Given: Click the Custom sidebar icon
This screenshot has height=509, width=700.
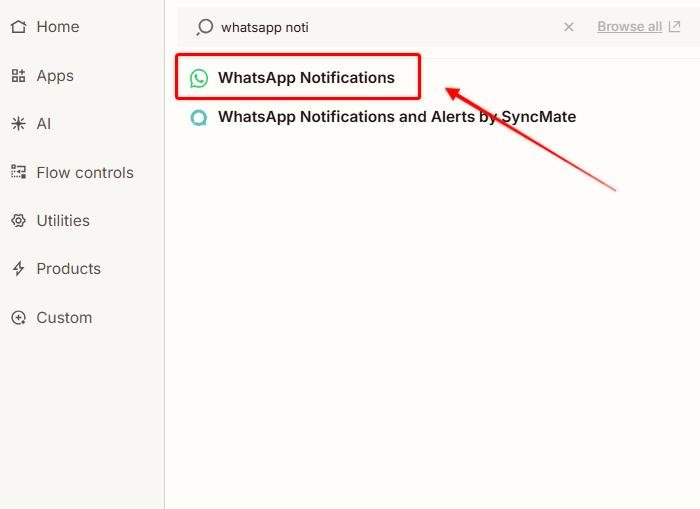Looking at the screenshot, I should (x=18, y=318).
